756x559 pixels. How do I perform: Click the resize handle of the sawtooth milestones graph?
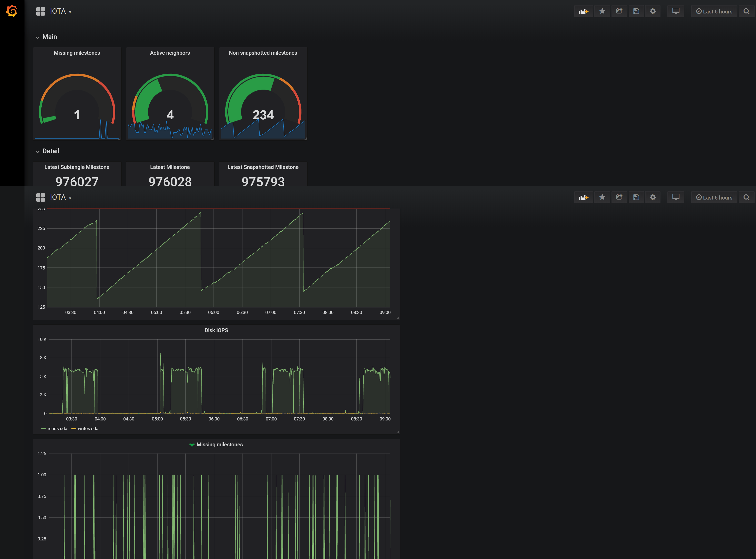(x=398, y=318)
